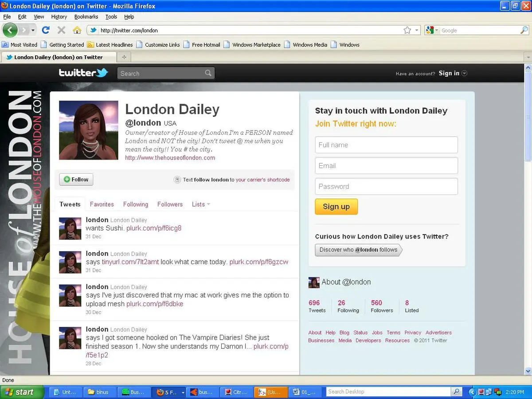Switch to the Favorites profile tab

pyautogui.click(x=102, y=204)
